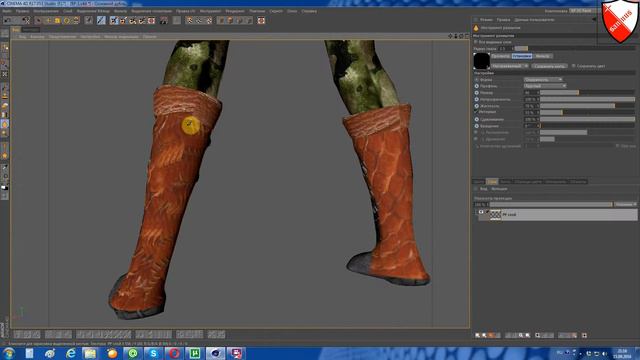The image size is (640, 360).
Task: Click the foreground/background color chips in left toolbar
Action: (x=5, y=188)
